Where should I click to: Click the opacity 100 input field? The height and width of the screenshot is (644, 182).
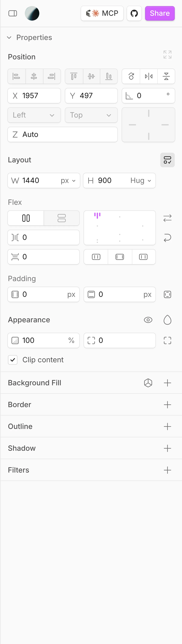43,340
